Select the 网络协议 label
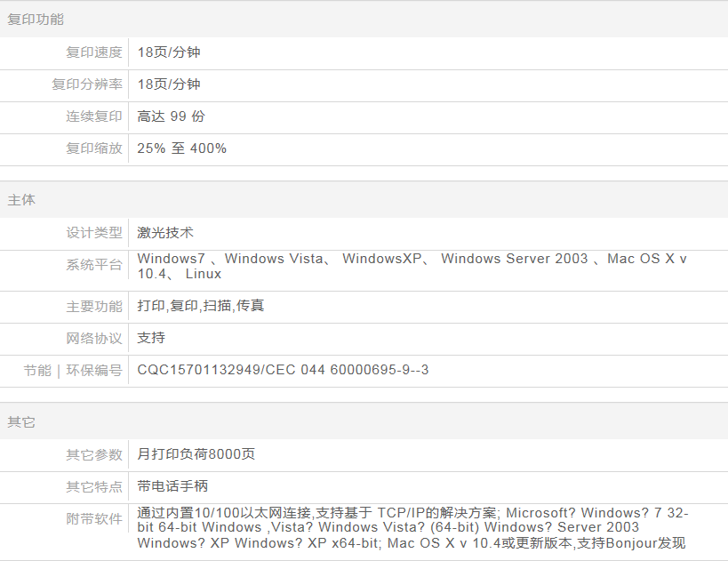This screenshot has height=561, width=728. click(x=94, y=338)
